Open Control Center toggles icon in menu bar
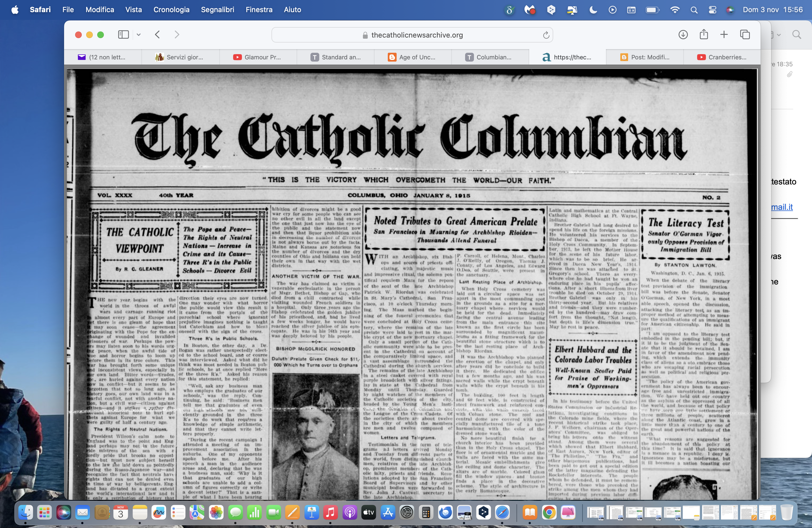The image size is (812, 528). [x=712, y=10]
